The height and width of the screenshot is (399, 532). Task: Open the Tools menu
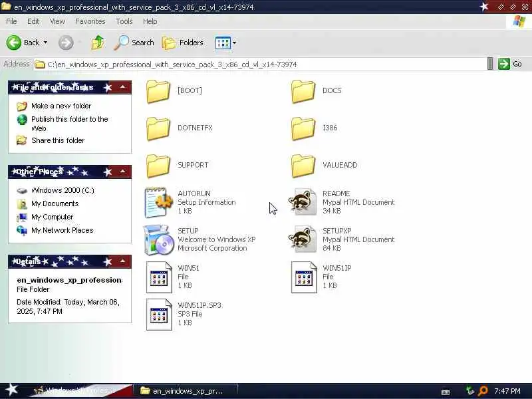point(124,21)
